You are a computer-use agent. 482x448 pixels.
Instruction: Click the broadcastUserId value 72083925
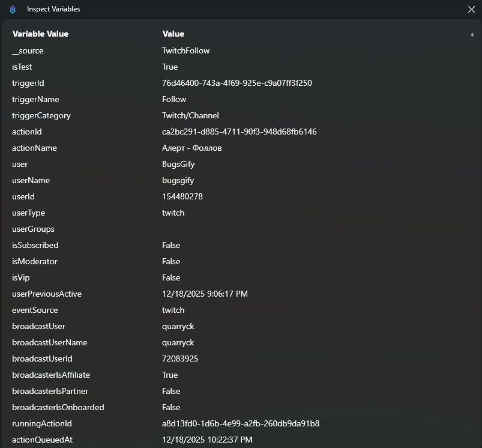point(180,359)
